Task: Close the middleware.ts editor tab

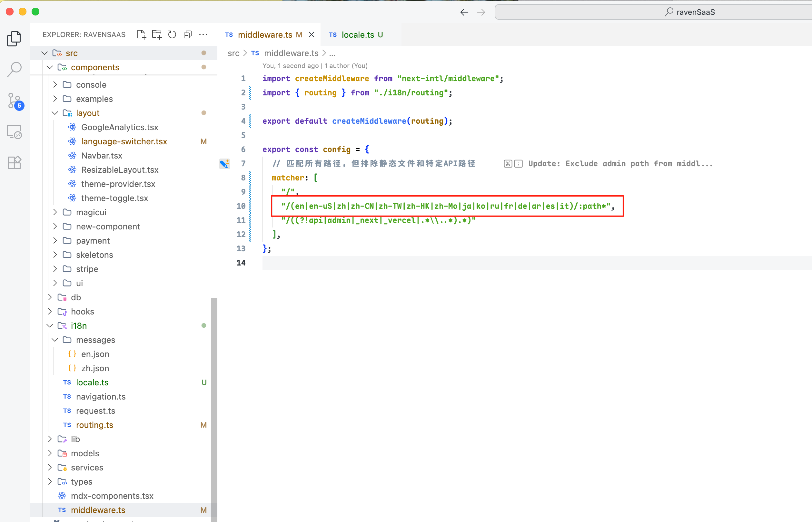Action: [312, 34]
